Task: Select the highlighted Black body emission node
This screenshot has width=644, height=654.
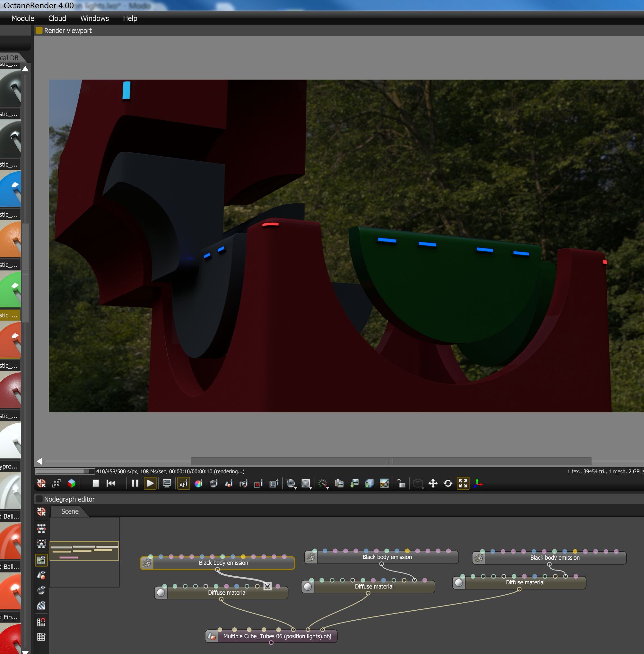Action: (223, 563)
